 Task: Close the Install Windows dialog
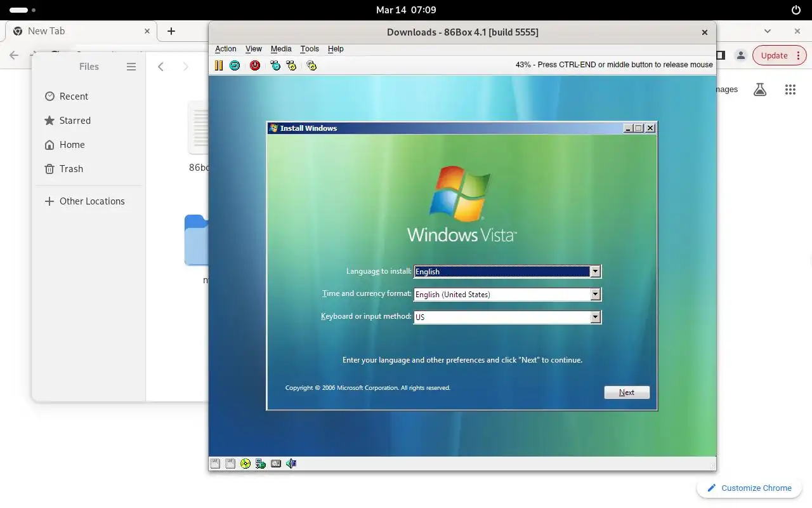point(650,128)
